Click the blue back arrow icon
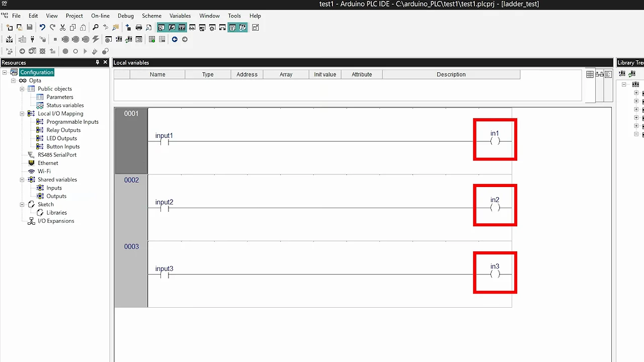Viewport: 644px width, 362px height. [175, 39]
